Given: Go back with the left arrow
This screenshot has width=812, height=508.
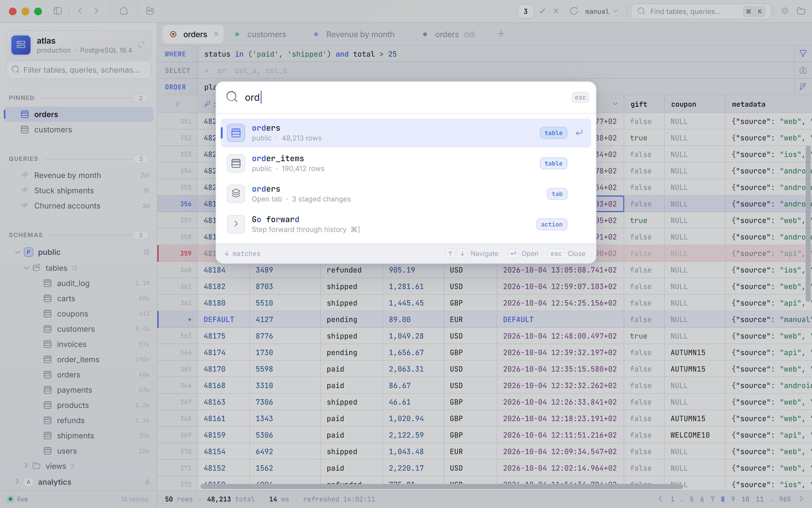Looking at the screenshot, I should coord(80,11).
